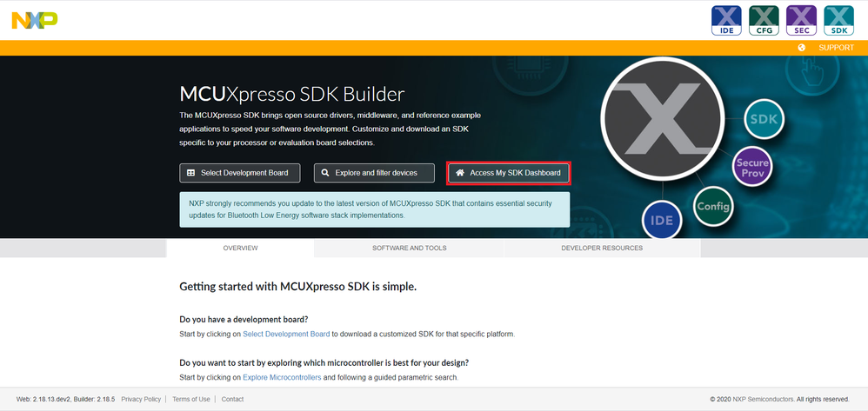The image size is (868, 411).
Task: Click the Secure Prov circle graphic
Action: point(751,167)
